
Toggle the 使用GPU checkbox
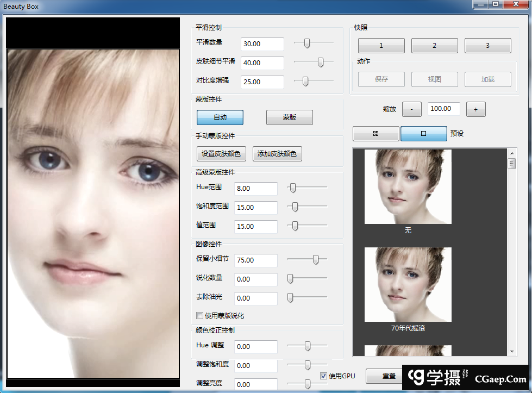point(323,376)
